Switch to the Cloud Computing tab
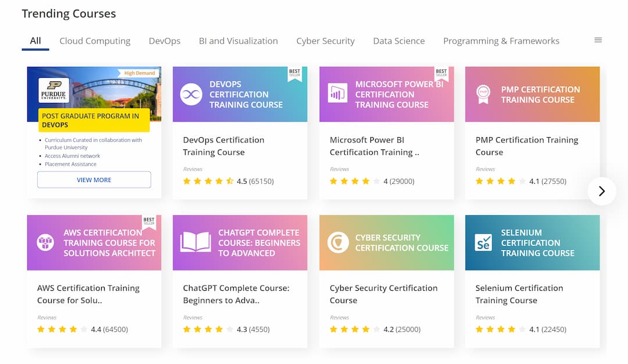Screen dimensions: 628x364 pos(95,41)
